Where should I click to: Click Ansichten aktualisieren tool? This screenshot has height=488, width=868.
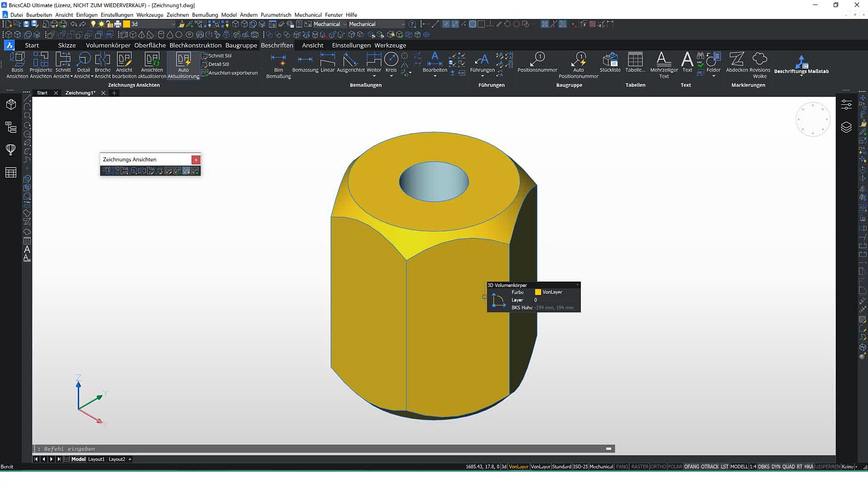[x=152, y=65]
